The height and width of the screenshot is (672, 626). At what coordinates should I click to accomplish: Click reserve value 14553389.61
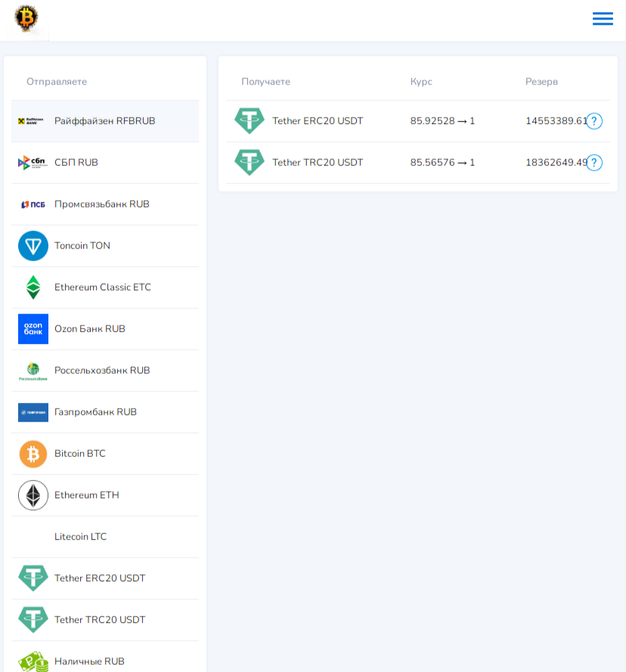[556, 121]
